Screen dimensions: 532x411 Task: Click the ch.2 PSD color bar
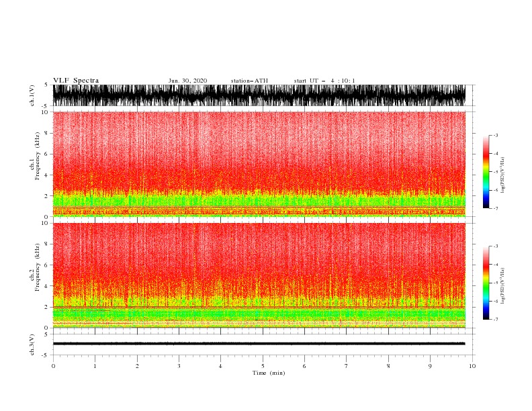[x=486, y=283]
